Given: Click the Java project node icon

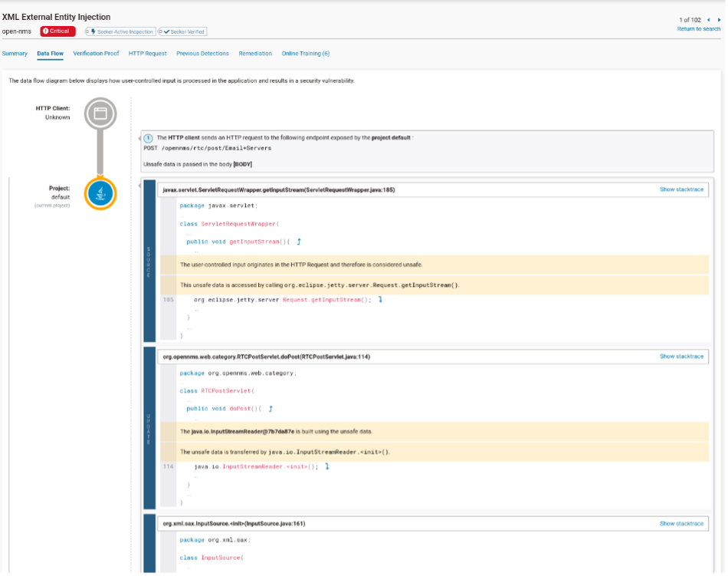Looking at the screenshot, I should click(x=100, y=194).
